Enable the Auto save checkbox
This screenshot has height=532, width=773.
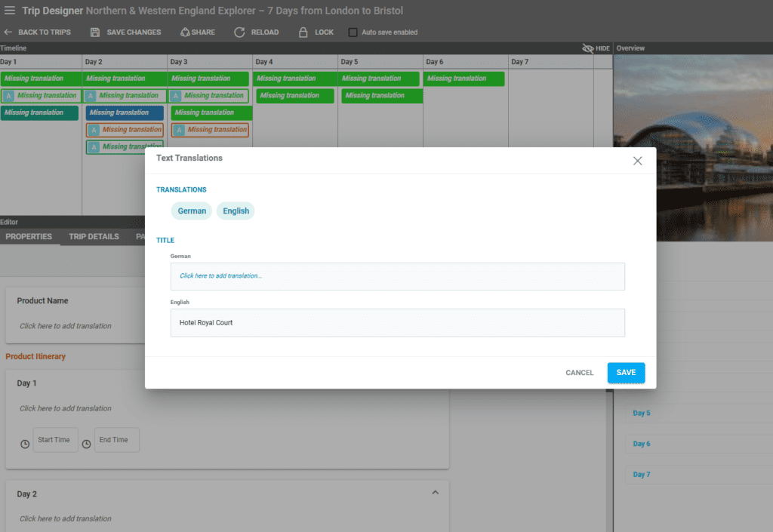(x=353, y=32)
